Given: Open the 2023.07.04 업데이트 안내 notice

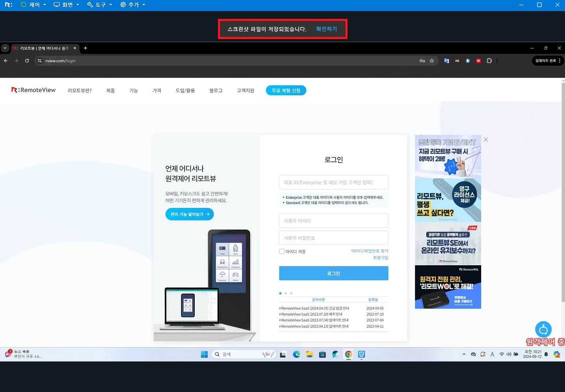Looking at the screenshot, I should tap(314, 320).
